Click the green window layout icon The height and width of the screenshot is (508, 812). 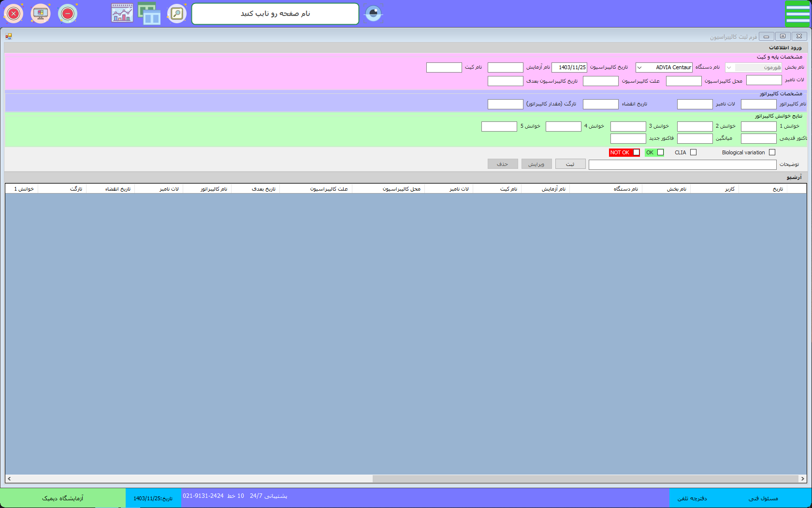pos(149,14)
